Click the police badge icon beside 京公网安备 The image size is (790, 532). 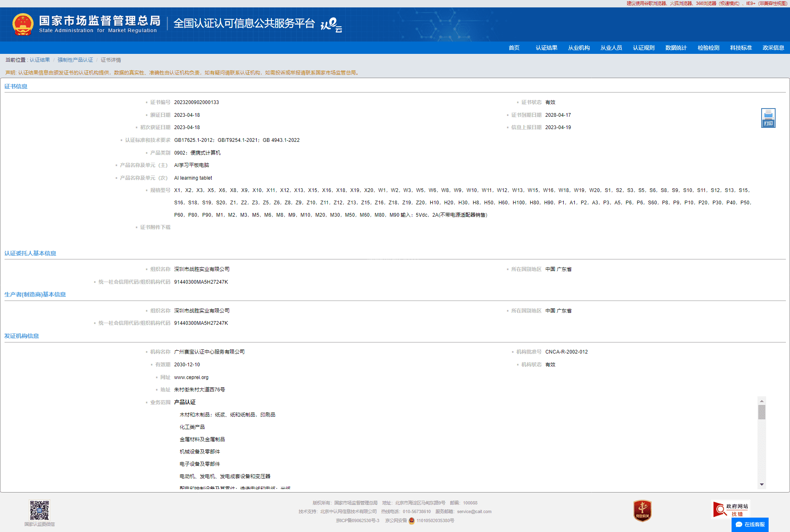411,521
